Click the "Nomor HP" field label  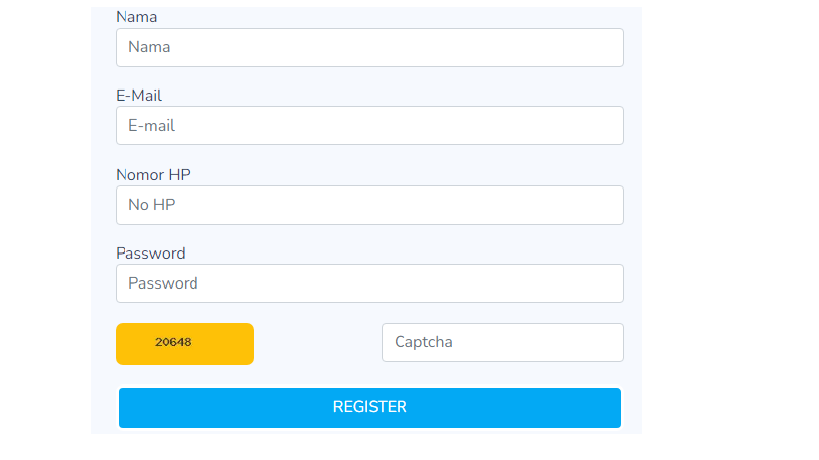153,175
